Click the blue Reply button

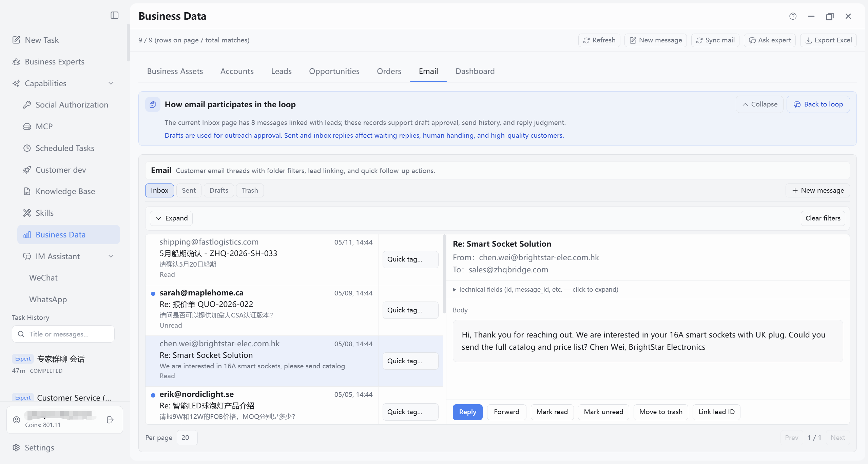467,412
